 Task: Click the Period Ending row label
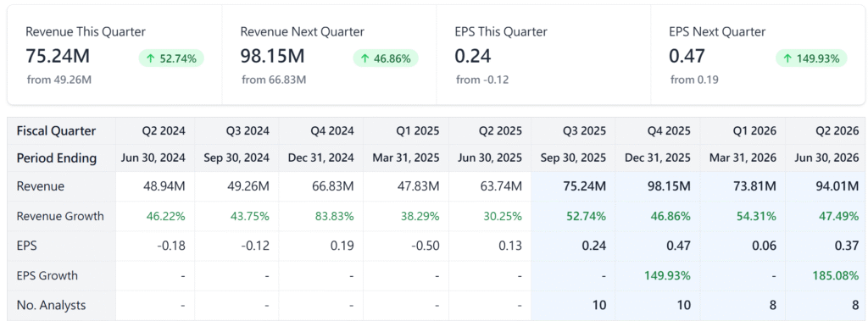click(x=57, y=158)
